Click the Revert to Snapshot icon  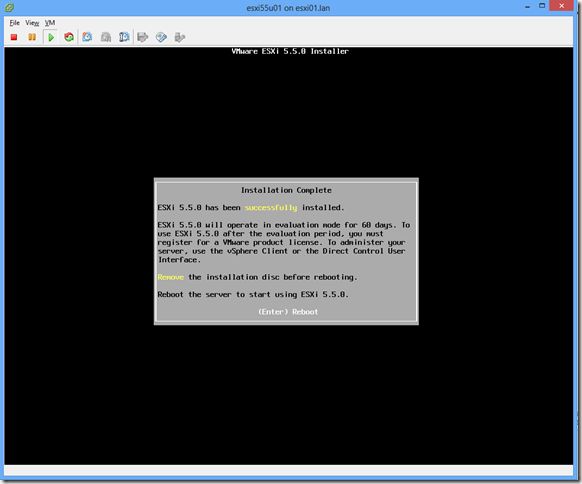tap(106, 37)
